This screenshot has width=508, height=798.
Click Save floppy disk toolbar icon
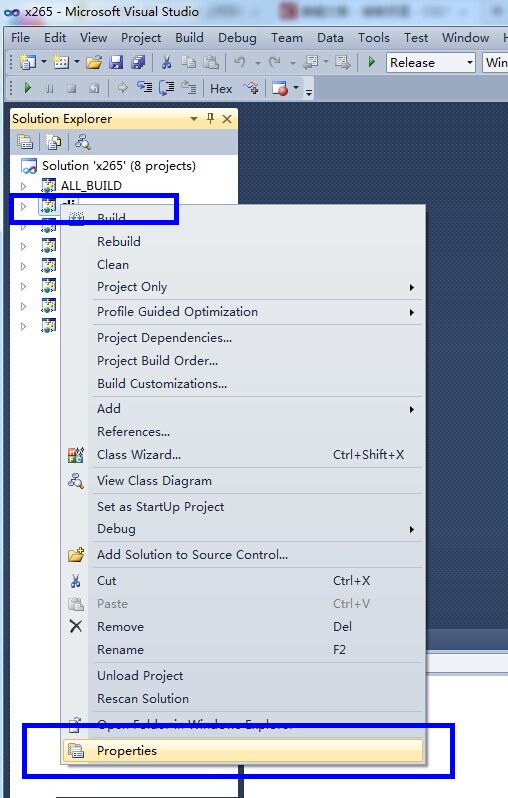tap(117, 63)
